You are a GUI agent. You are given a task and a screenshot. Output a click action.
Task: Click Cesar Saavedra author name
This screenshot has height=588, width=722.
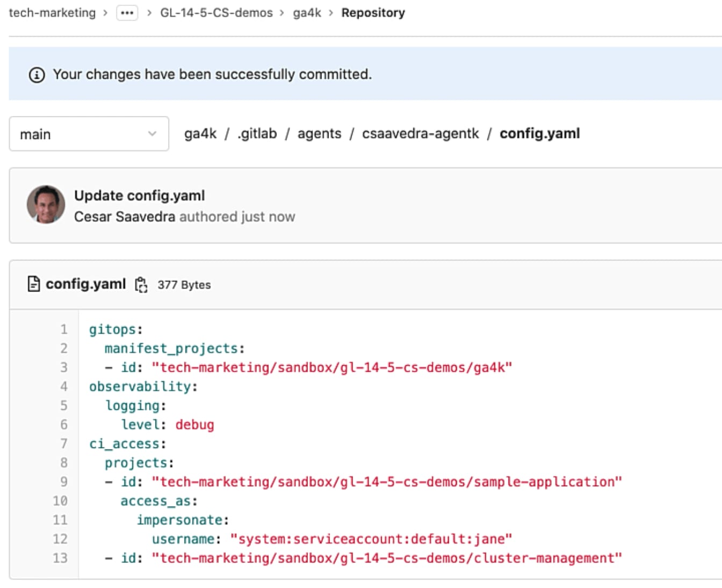[125, 217]
